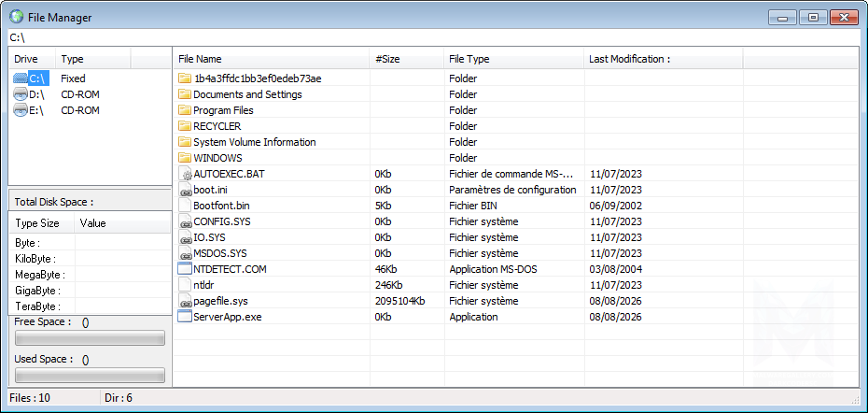The width and height of the screenshot is (868, 413).
Task: Maximize the File Manager window
Action: point(813,18)
